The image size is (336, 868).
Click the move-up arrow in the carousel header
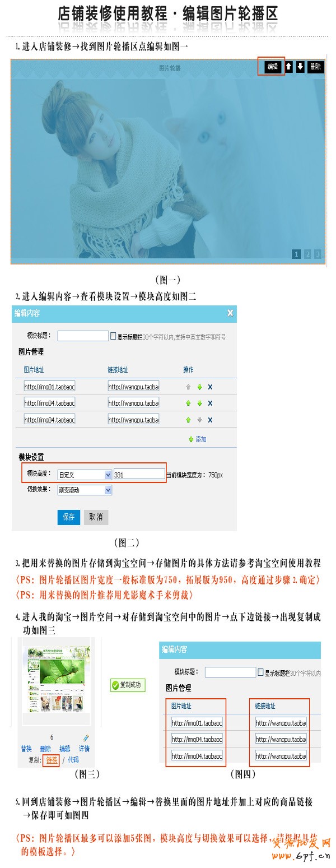tap(289, 67)
